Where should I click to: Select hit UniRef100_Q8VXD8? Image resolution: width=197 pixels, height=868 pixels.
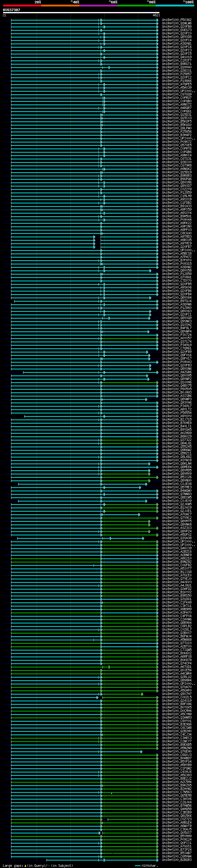177,37
